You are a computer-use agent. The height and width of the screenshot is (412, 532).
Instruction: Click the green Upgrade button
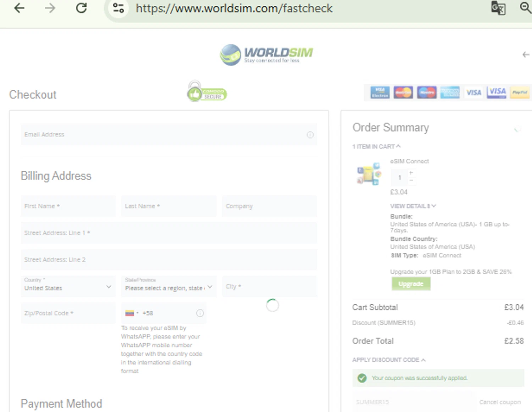pyautogui.click(x=411, y=284)
